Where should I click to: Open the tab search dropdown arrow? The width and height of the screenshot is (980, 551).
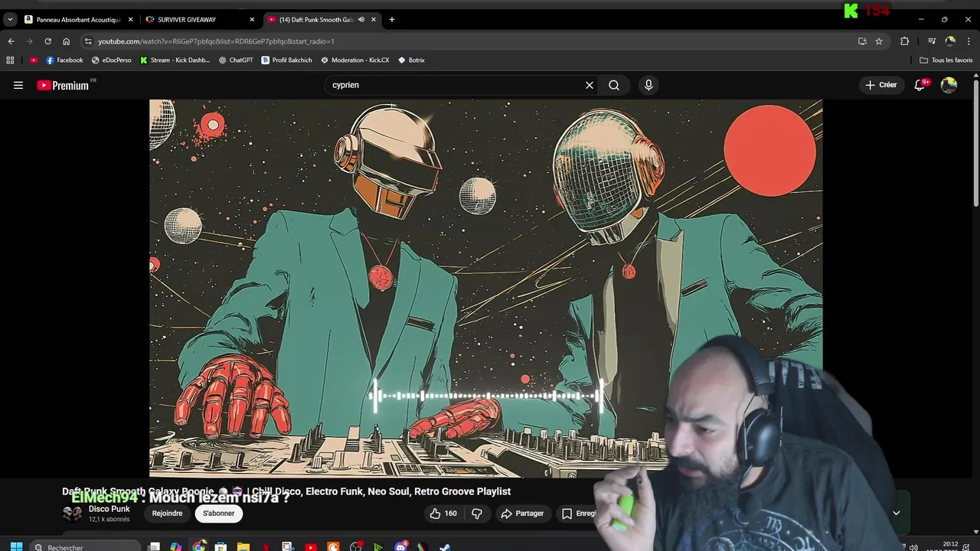10,19
